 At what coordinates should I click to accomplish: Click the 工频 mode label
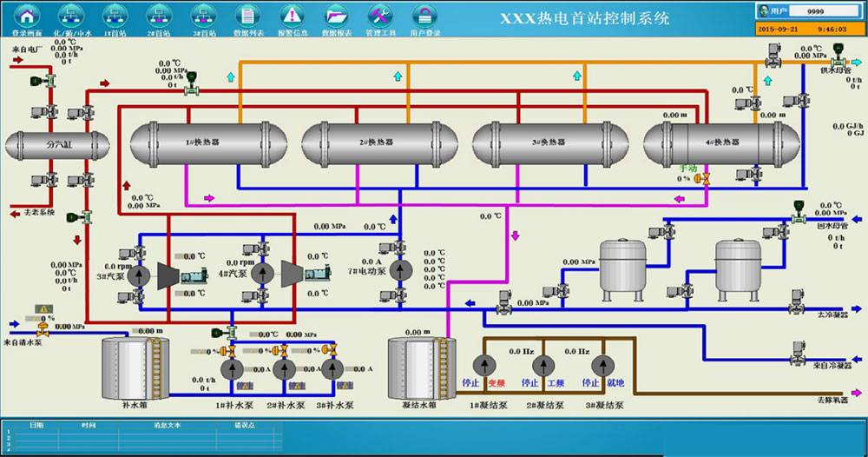[x=556, y=383]
